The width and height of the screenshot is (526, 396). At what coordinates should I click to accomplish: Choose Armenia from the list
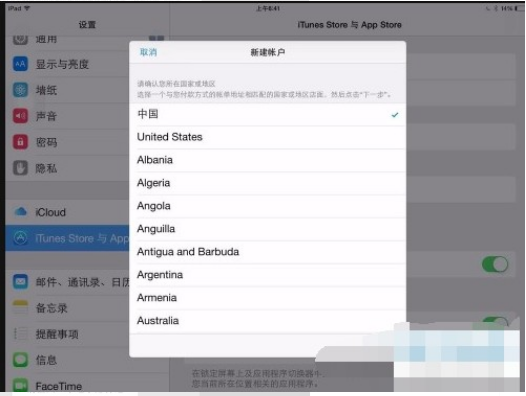(267, 298)
